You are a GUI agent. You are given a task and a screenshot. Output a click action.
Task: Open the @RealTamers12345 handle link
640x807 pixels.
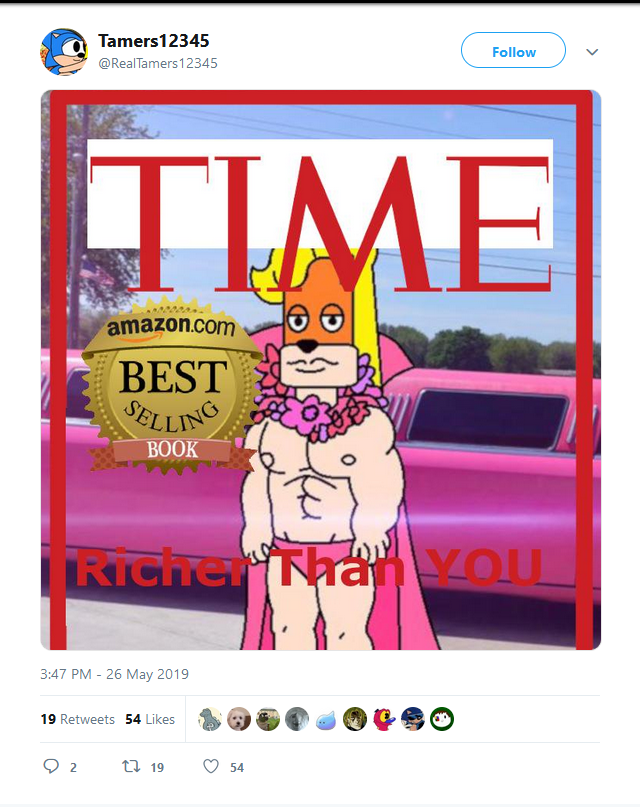click(158, 63)
